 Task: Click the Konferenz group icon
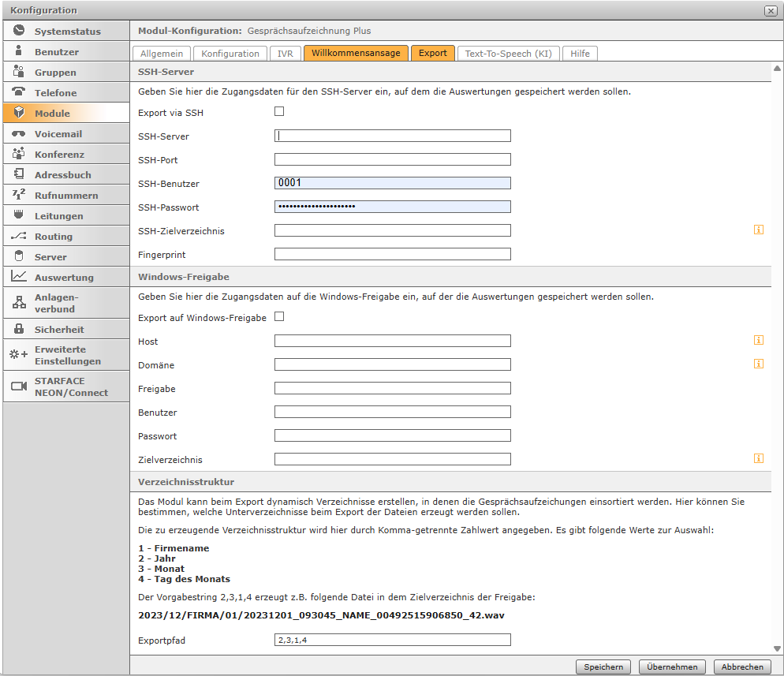click(19, 154)
